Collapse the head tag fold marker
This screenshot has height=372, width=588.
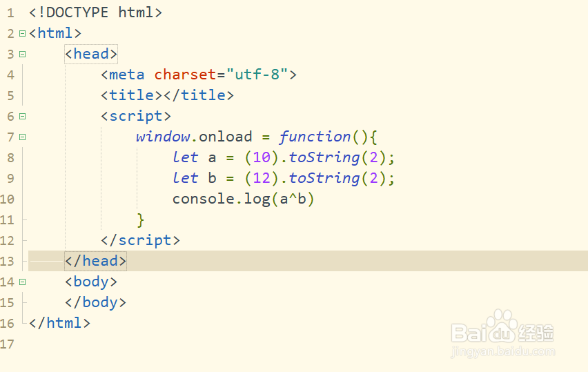(x=23, y=54)
